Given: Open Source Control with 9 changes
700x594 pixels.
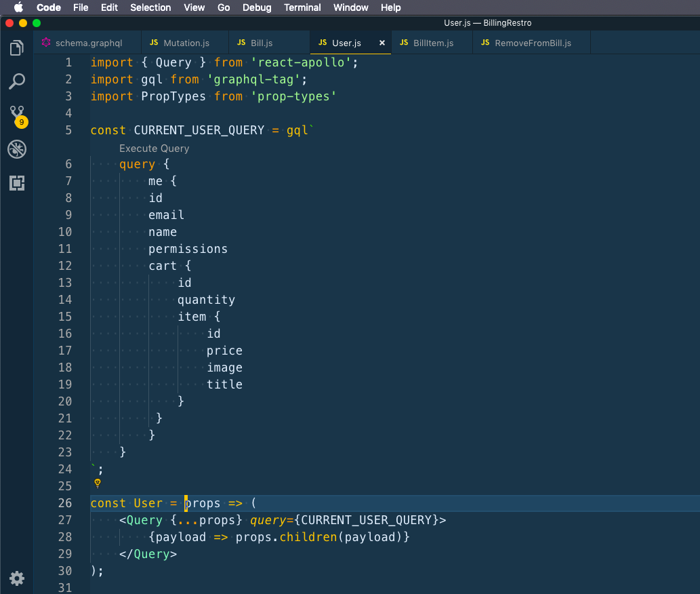Looking at the screenshot, I should click(x=18, y=116).
